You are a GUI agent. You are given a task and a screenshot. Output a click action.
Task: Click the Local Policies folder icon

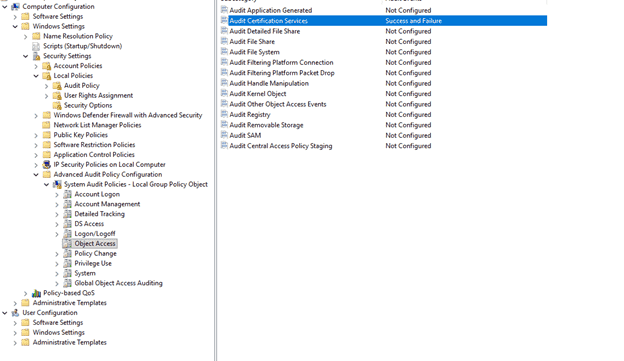click(47, 76)
